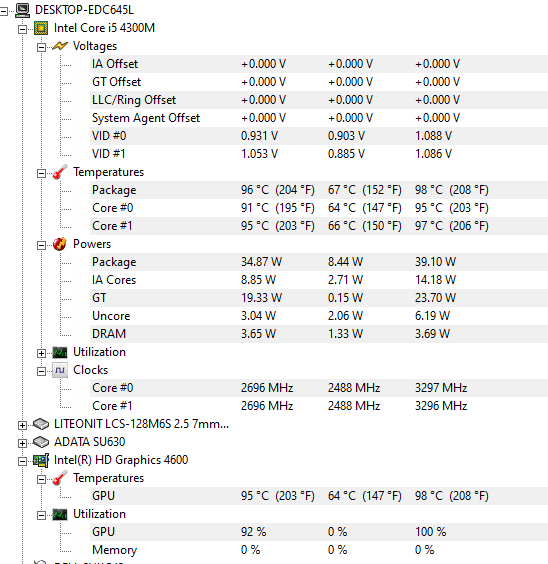
Task: Select the GPU utilization row label
Action: pyautogui.click(x=103, y=532)
